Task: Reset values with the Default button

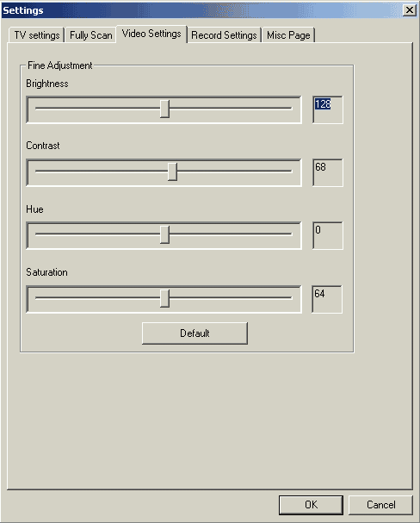Action: 195,333
